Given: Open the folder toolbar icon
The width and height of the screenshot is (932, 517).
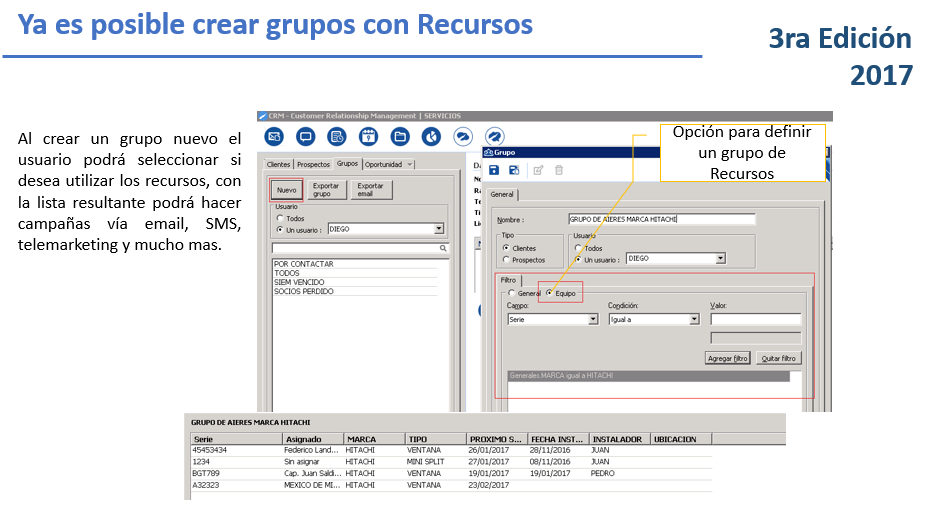Looking at the screenshot, I should [x=400, y=137].
